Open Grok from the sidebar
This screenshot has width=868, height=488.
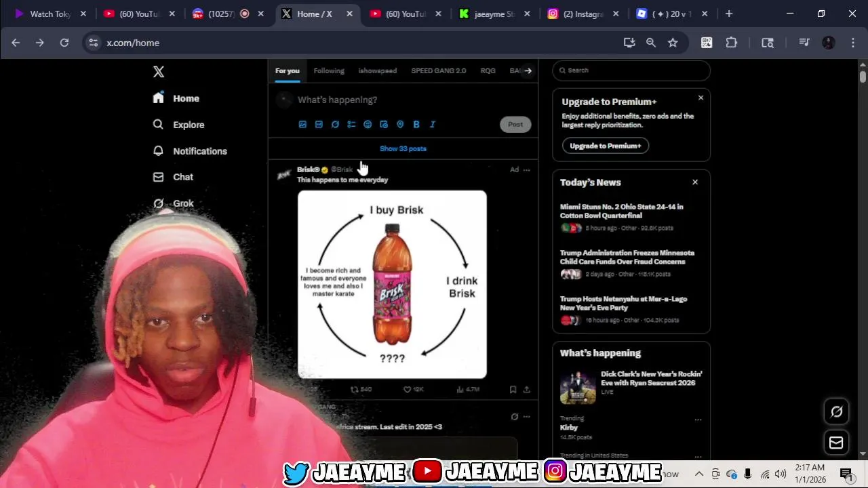174,203
